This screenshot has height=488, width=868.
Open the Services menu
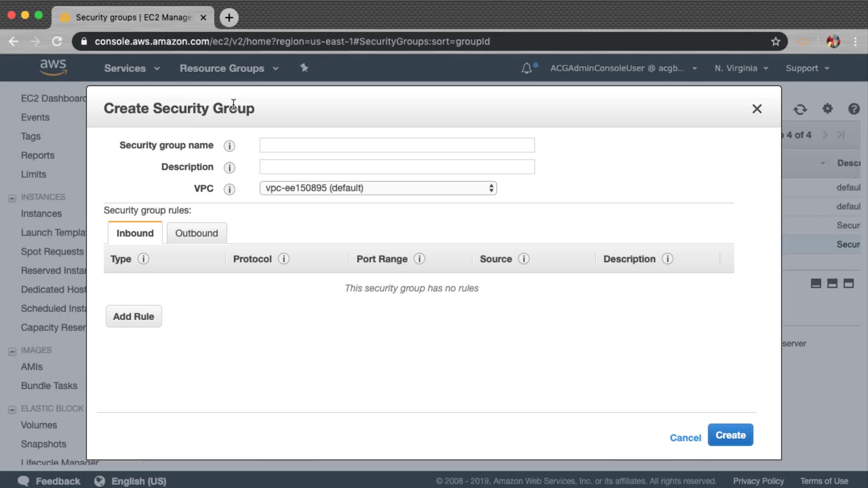(132, 68)
